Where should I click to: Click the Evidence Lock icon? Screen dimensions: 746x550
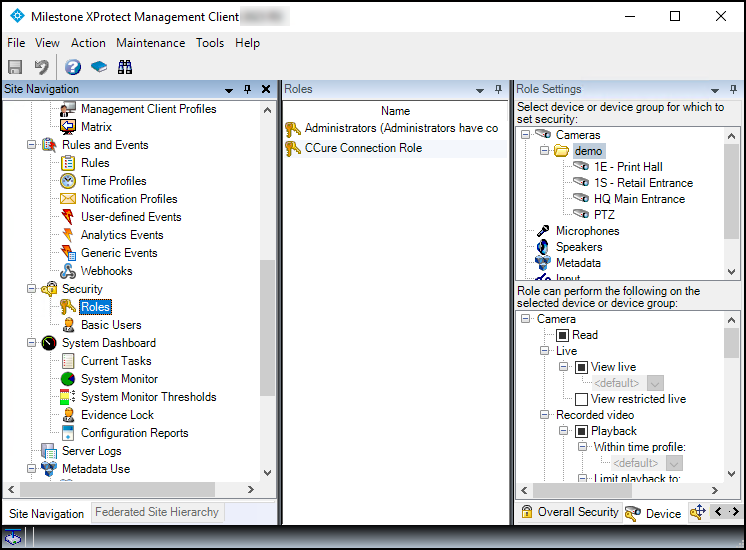click(x=69, y=415)
